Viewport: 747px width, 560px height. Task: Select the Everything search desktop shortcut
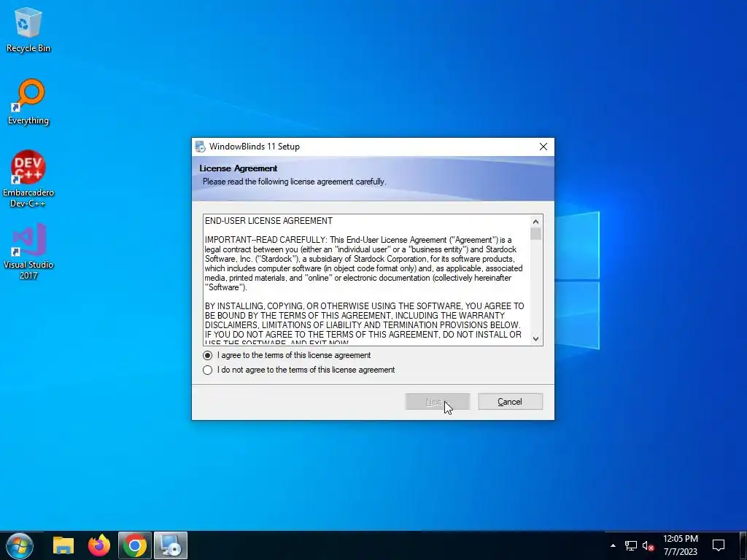coord(28,102)
